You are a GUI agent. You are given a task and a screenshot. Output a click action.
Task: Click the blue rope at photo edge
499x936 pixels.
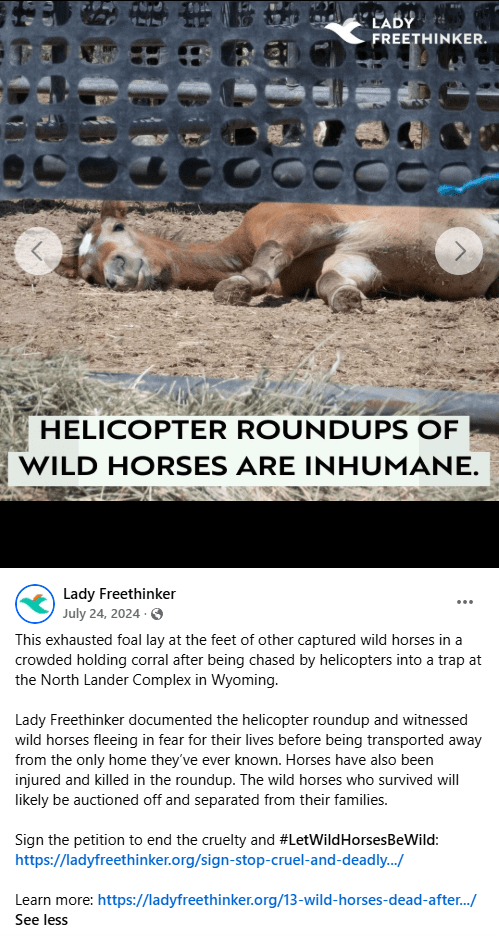(468, 186)
